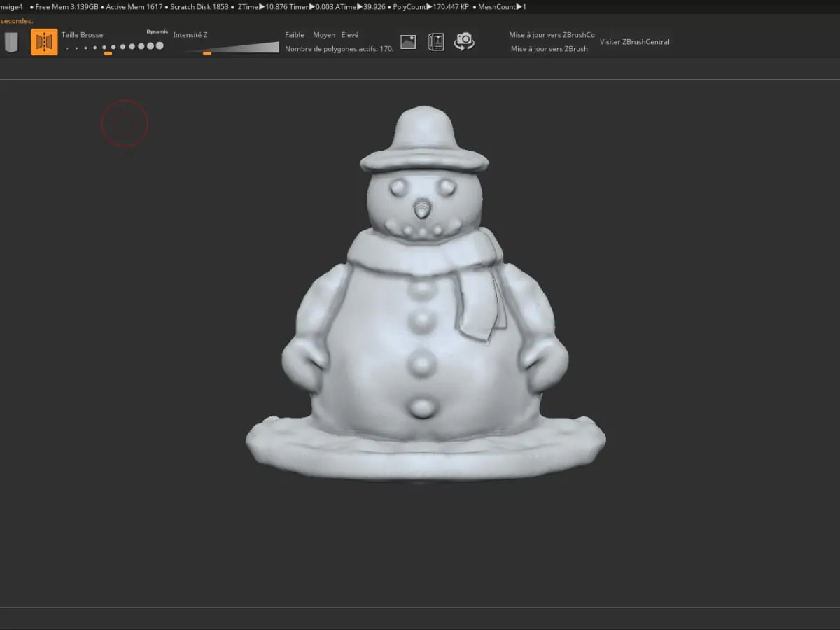
Task: Click the Scratch Disk 1853 status entry
Action: [199, 6]
